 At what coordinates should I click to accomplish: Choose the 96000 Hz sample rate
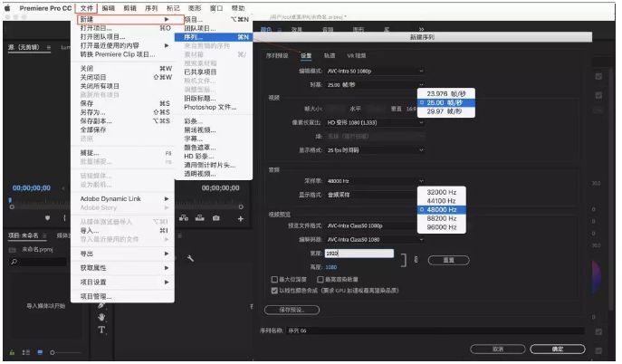coord(442,227)
